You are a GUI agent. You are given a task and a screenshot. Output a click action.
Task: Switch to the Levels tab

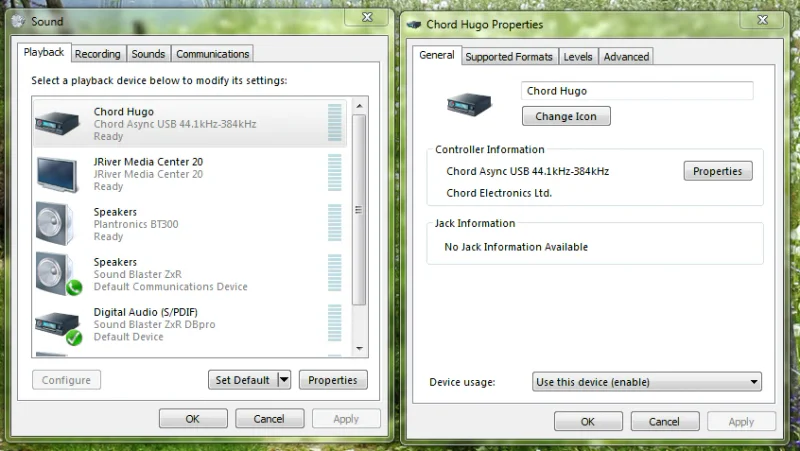click(578, 57)
